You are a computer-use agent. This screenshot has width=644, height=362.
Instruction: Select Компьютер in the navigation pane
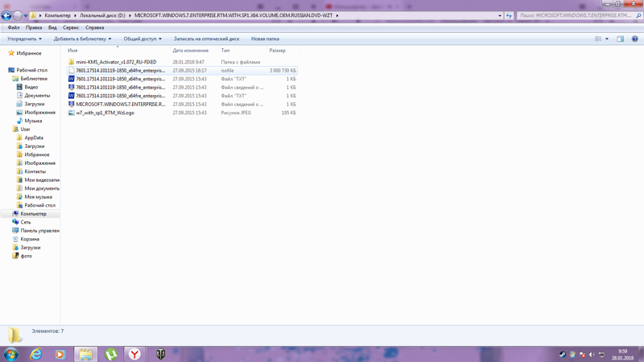(x=33, y=214)
